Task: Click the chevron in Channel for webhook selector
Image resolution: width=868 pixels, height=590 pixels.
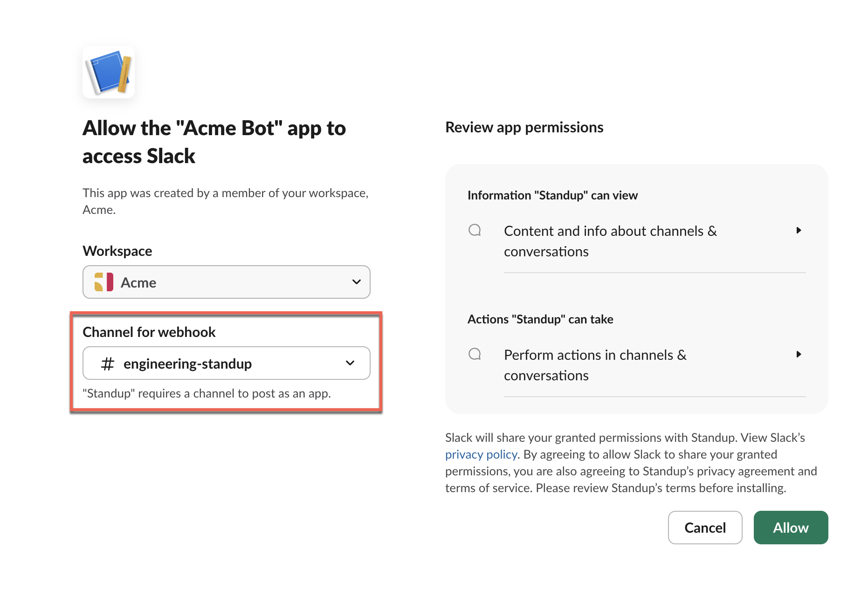Action: (x=350, y=363)
